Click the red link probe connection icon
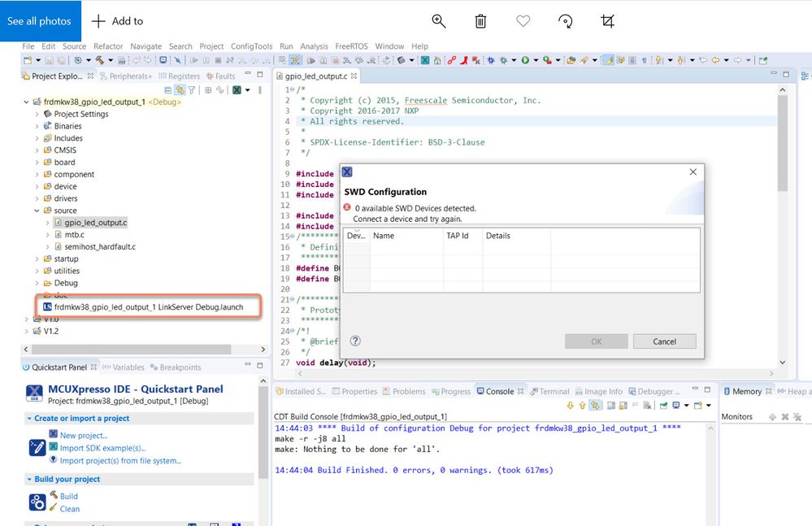 pyautogui.click(x=452, y=60)
